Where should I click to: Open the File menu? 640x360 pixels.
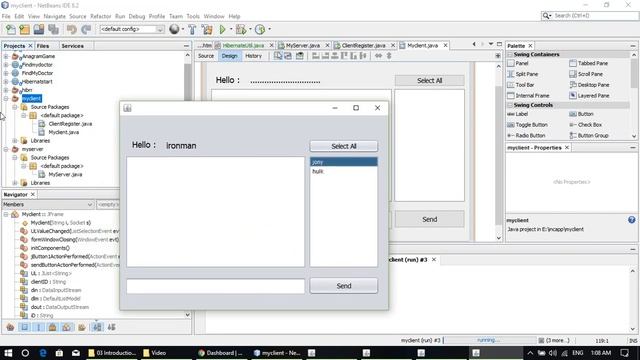pos(6,16)
